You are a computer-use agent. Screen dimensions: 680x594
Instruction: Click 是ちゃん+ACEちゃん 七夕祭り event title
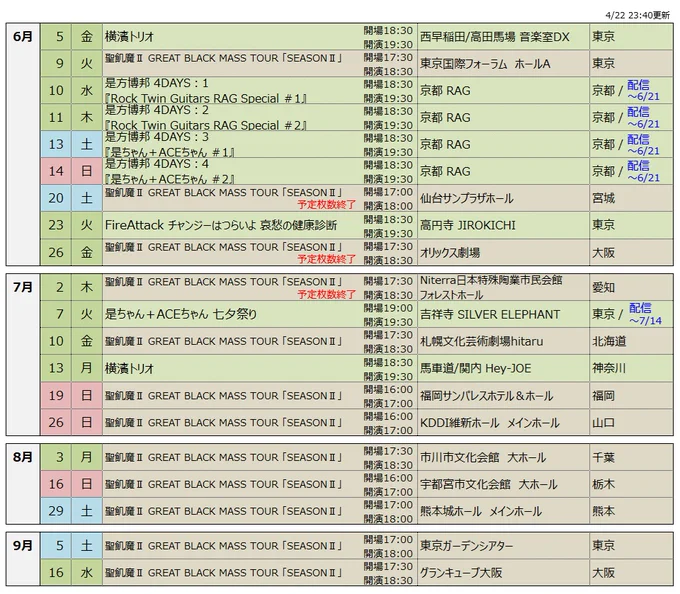tap(181, 314)
